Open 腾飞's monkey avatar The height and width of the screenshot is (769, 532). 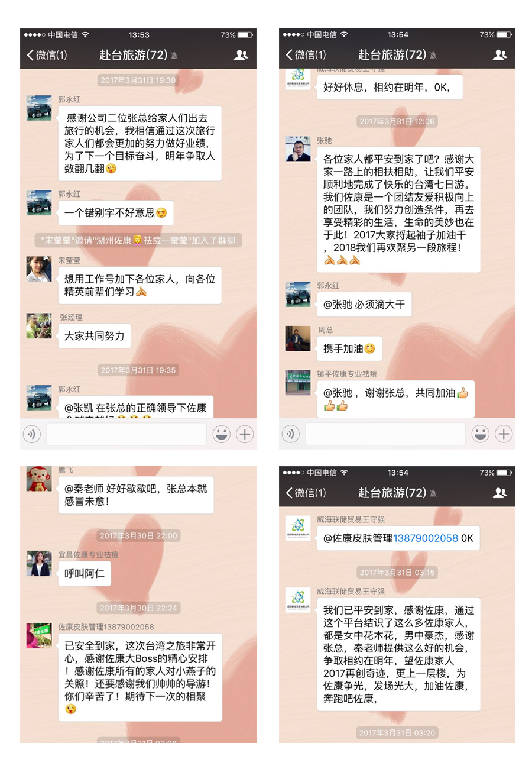tap(39, 478)
